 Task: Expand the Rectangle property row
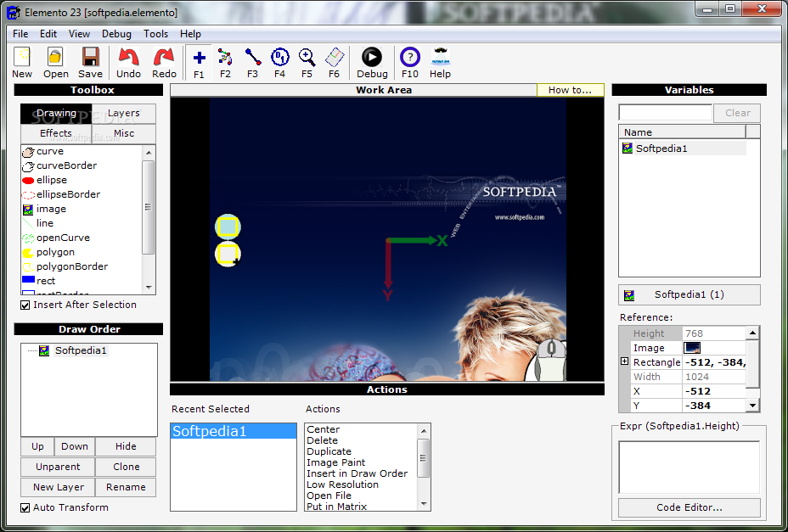[625, 361]
